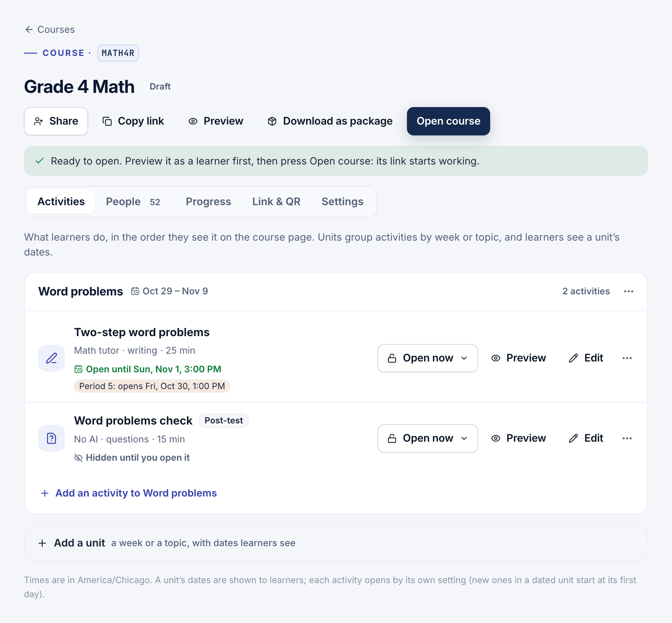Click the questions icon for Word problems check
The height and width of the screenshot is (623, 672).
pos(52,438)
